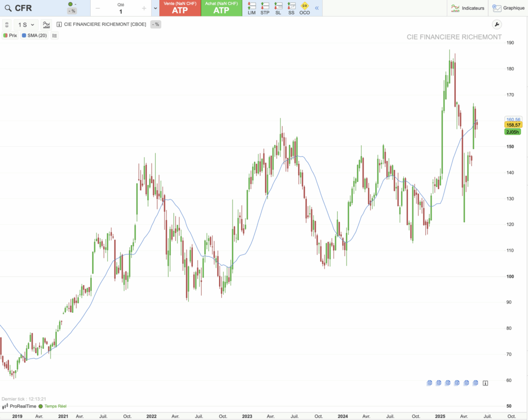Click the percent badge under status dot
This screenshot has width=528, height=420.
coord(72,11)
